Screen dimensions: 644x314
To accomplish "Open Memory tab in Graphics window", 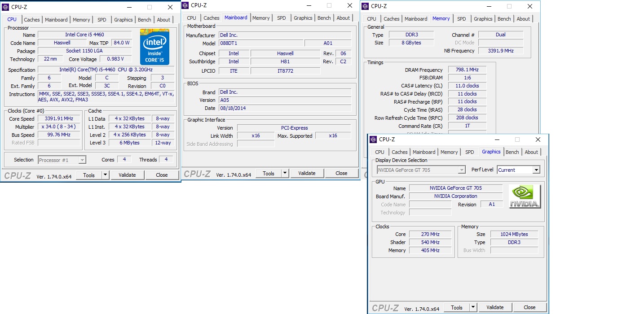I will [x=449, y=152].
